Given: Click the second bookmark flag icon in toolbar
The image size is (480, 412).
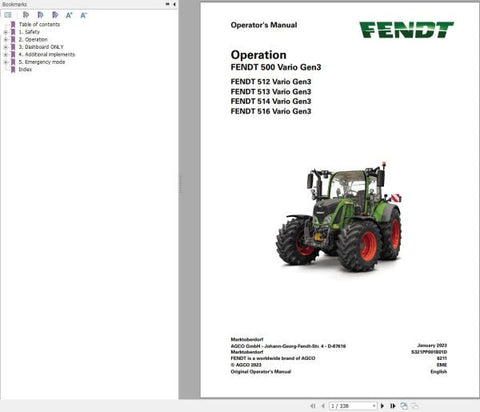Looking at the screenshot, I should [x=40, y=15].
